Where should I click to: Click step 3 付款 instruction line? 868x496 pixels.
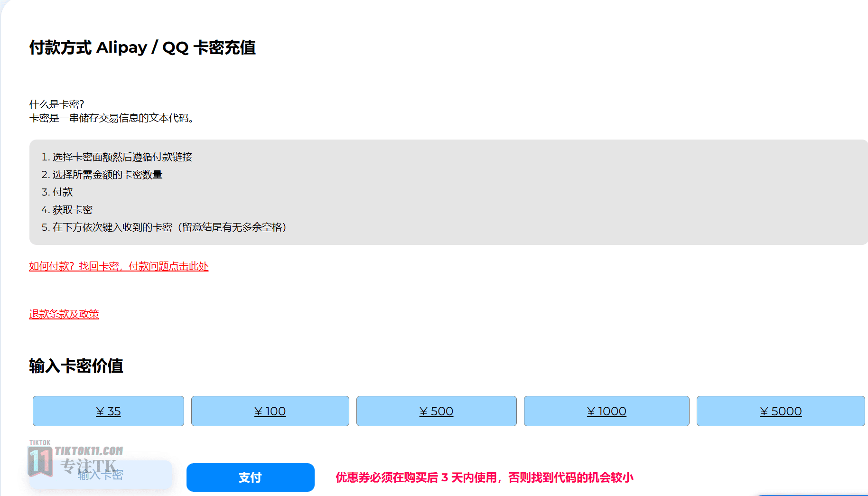coord(57,192)
